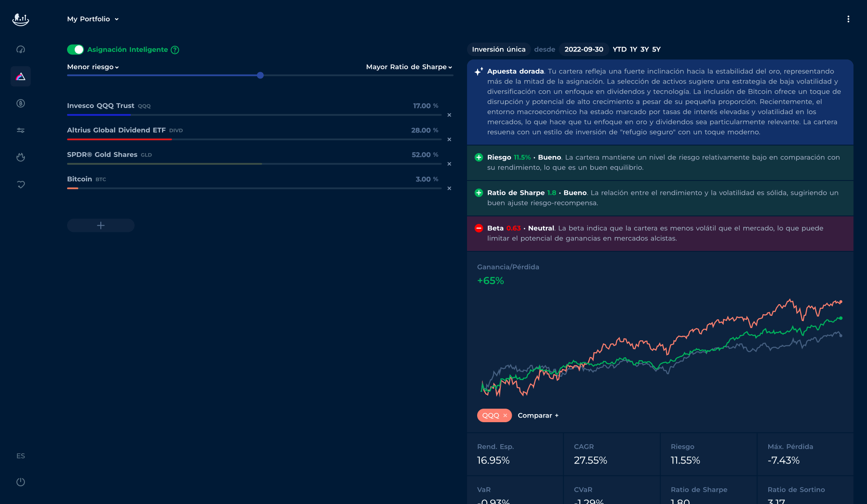
Task: Remove Altrius Global Dividend ETF with its X
Action: pyautogui.click(x=449, y=140)
